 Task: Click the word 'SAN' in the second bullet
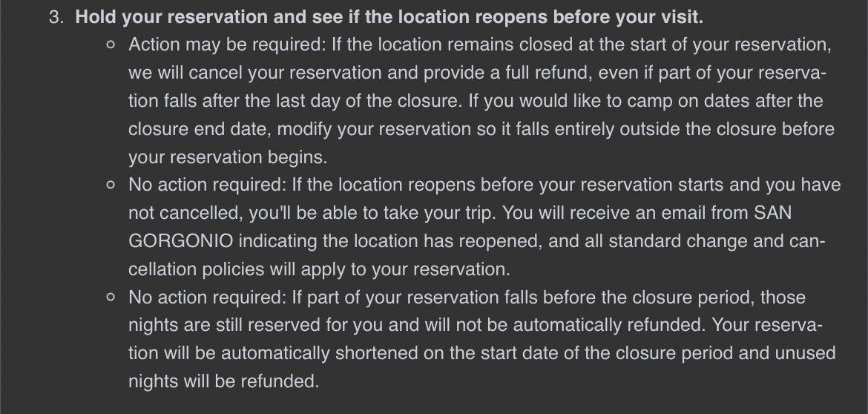773,213
